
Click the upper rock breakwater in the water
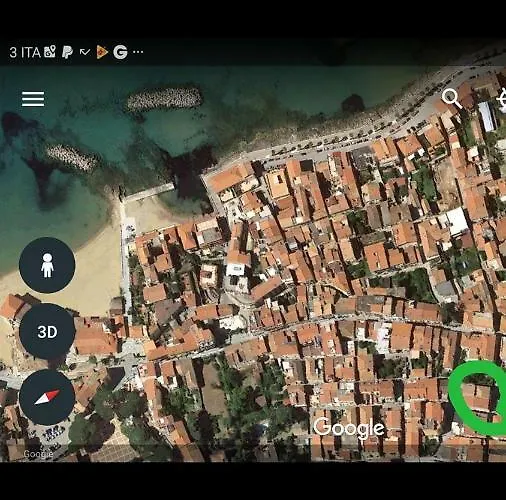coord(164,99)
